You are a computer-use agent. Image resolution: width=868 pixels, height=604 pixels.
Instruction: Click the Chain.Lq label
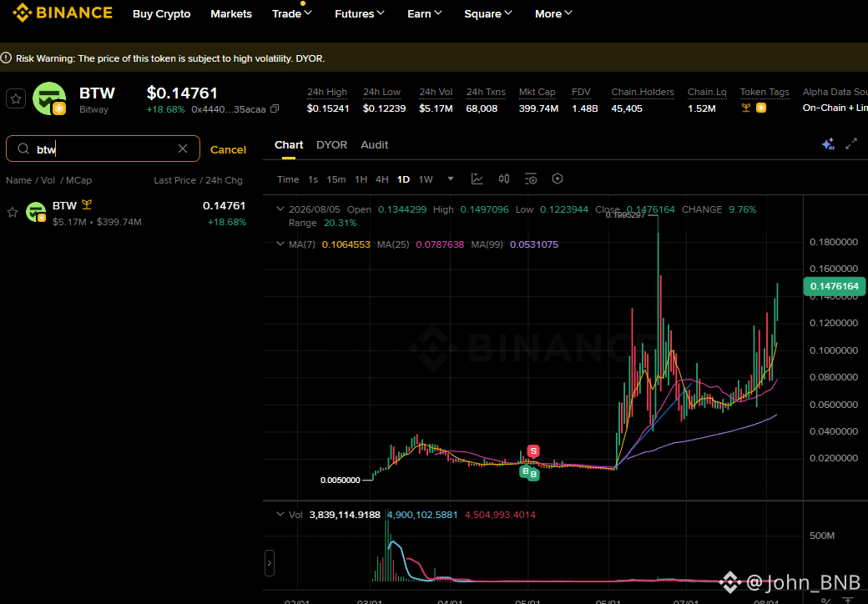707,93
